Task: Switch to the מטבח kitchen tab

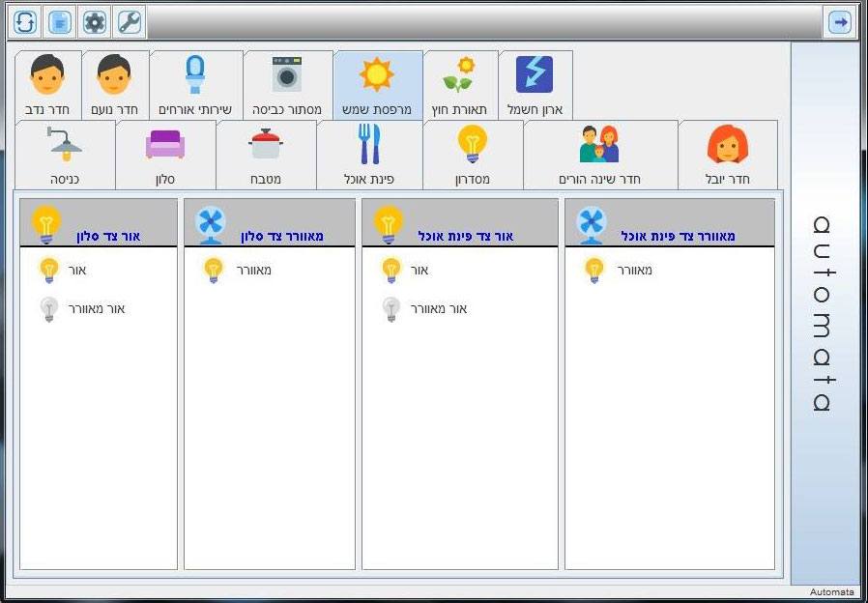Action: coord(265,155)
